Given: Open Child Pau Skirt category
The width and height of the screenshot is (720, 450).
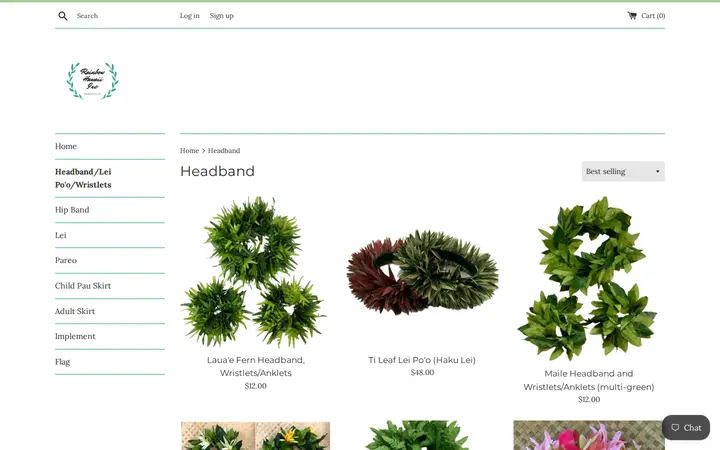Looking at the screenshot, I should pyautogui.click(x=83, y=286).
